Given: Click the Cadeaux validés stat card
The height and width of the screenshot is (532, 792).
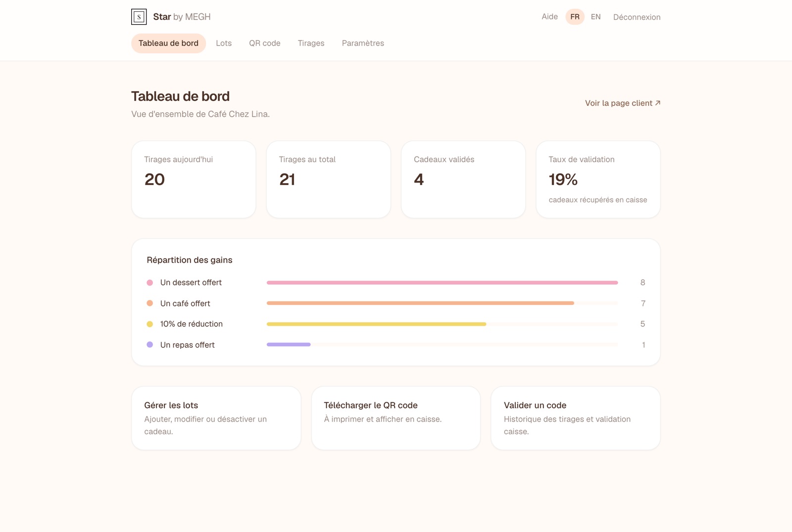Looking at the screenshot, I should (x=463, y=179).
